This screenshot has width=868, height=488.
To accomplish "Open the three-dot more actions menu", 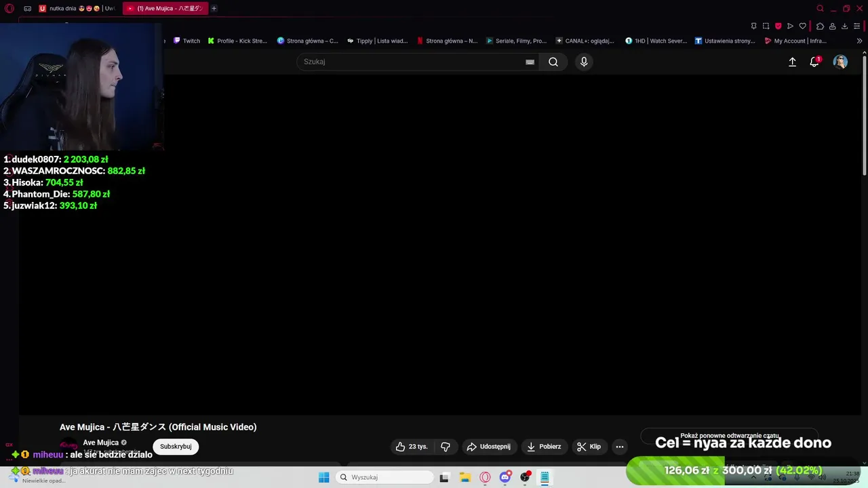I will (x=619, y=447).
